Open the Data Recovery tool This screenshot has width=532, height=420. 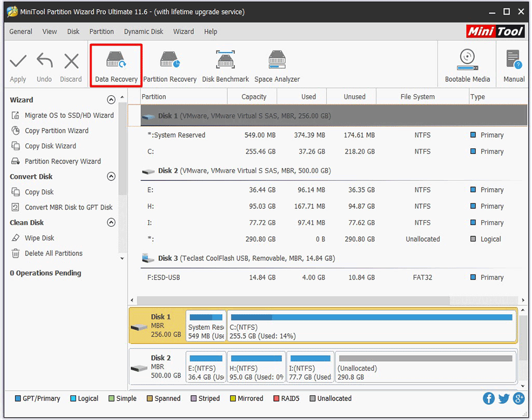coord(116,66)
